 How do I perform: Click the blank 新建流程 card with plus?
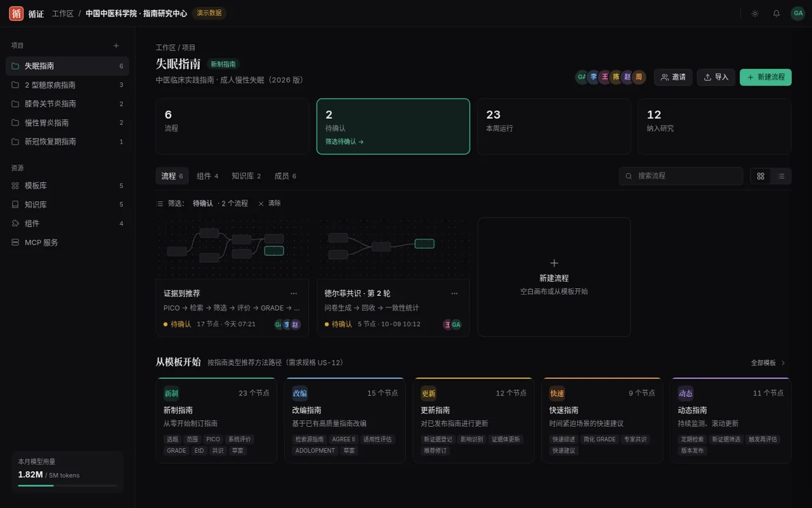tap(554, 277)
